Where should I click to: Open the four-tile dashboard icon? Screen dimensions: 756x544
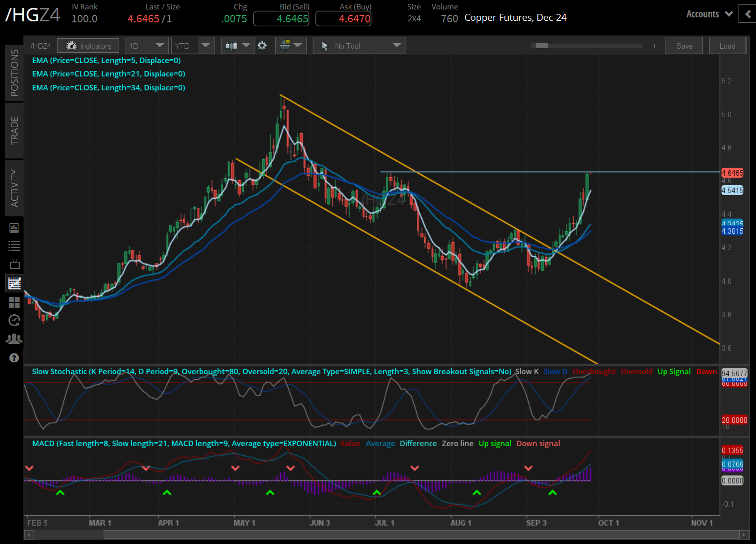14,302
